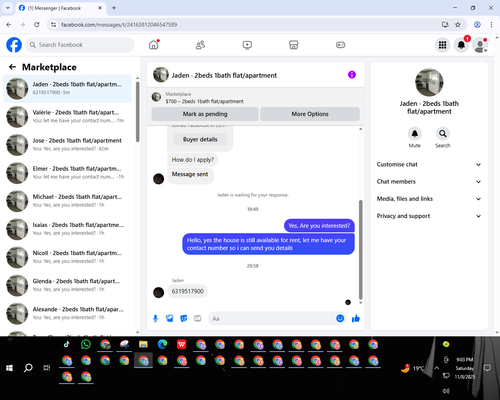This screenshot has width=500, height=400.
Task: Open the Jose conversation
Action: click(x=68, y=145)
